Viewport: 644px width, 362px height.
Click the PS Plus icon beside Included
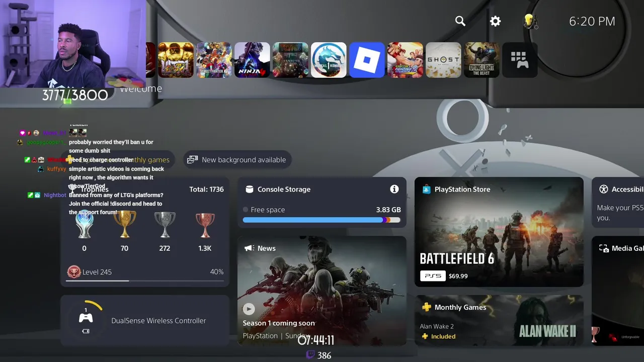coord(425,336)
